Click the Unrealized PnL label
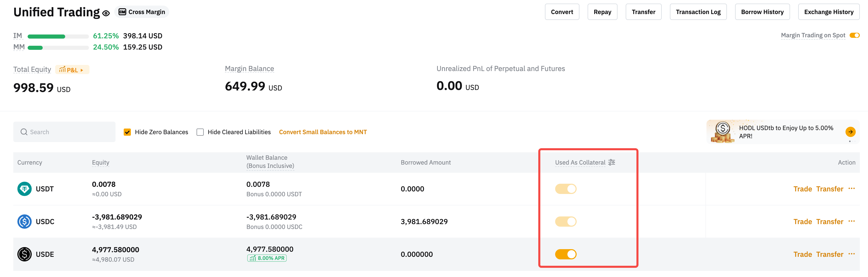The image size is (868, 277). click(501, 69)
